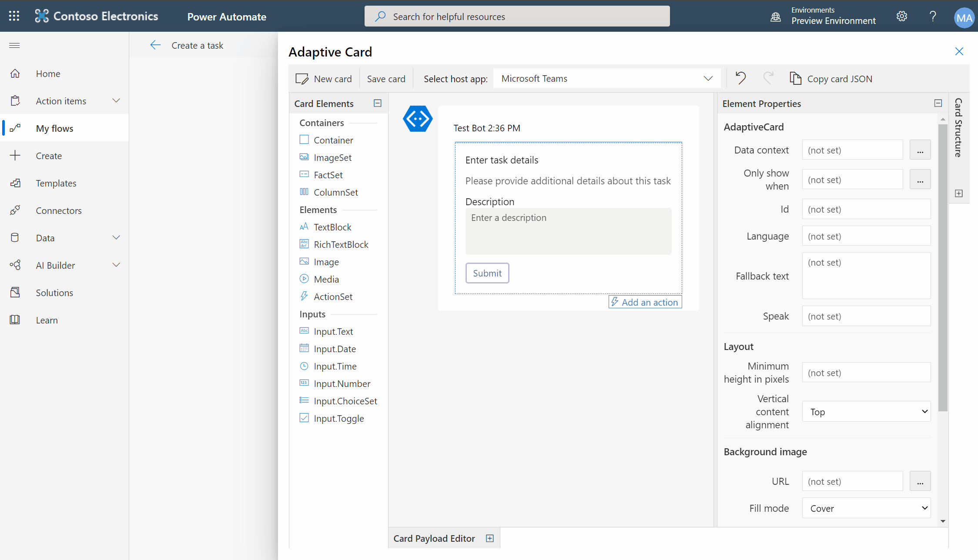Click Save card

pos(386,79)
